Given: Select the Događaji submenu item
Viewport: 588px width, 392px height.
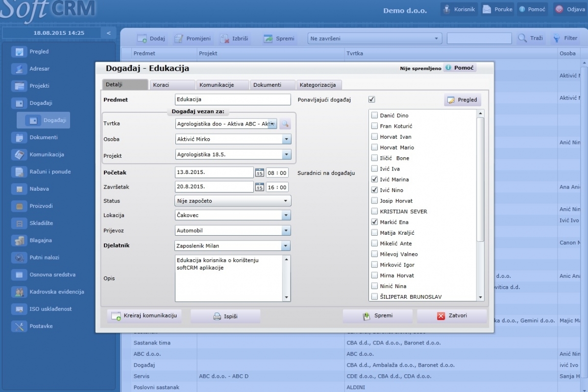Looking at the screenshot, I should pos(44,121).
